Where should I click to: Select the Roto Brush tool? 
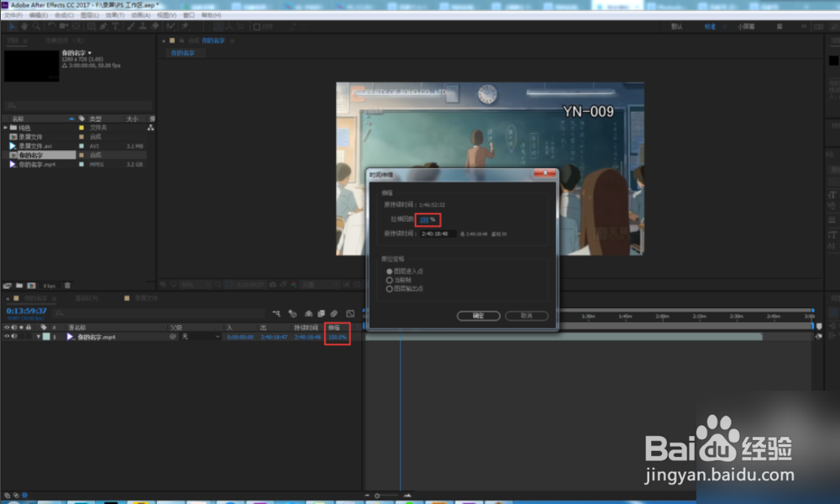click(x=171, y=26)
